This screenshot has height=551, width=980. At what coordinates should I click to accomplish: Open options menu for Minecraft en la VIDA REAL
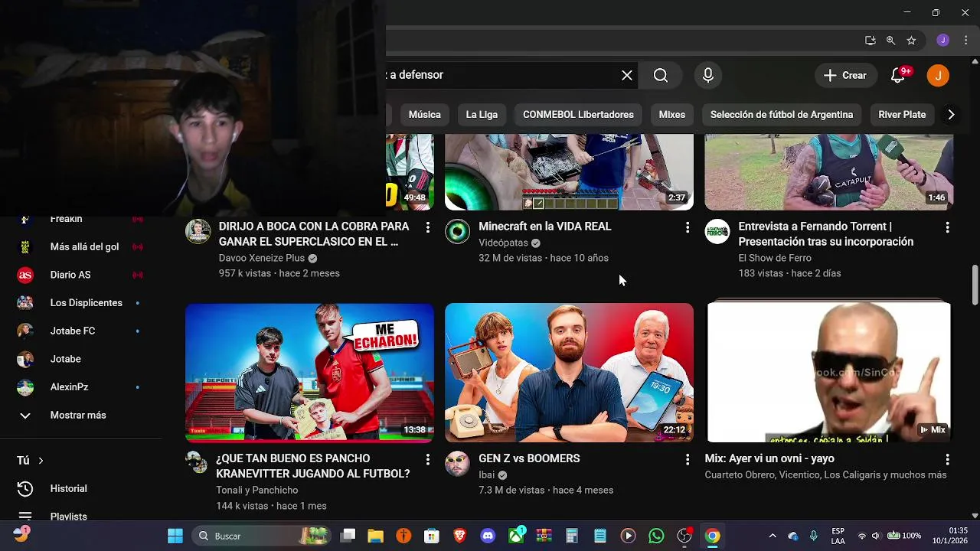tap(687, 227)
